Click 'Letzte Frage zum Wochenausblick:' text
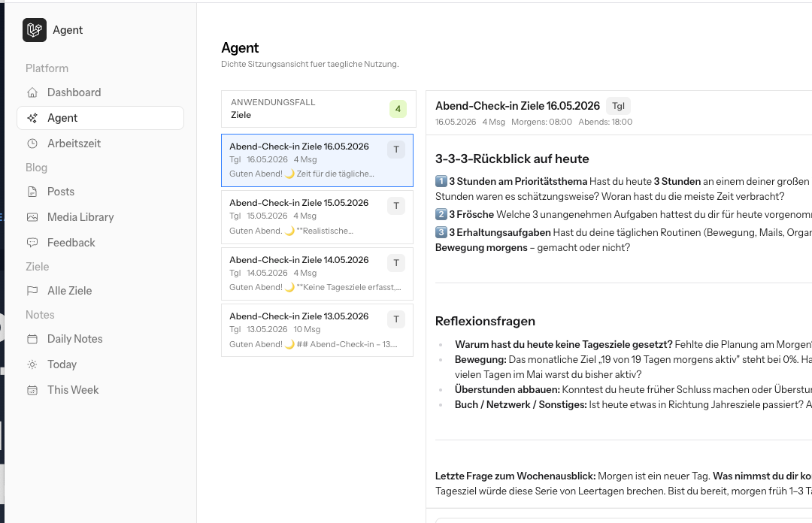812x523 pixels. coord(515,476)
